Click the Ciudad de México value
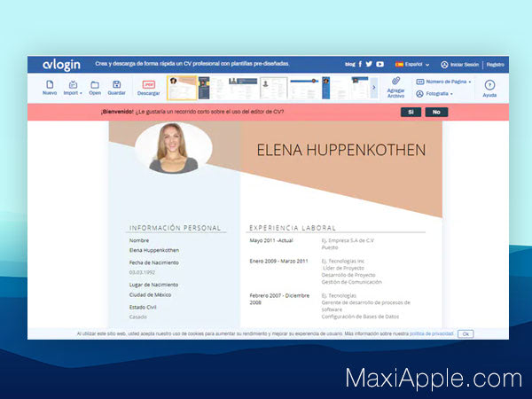 (150, 295)
